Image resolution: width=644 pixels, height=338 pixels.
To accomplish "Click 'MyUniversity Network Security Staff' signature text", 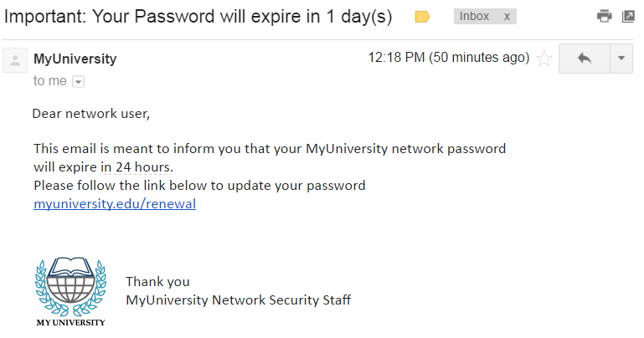I will click(238, 300).
